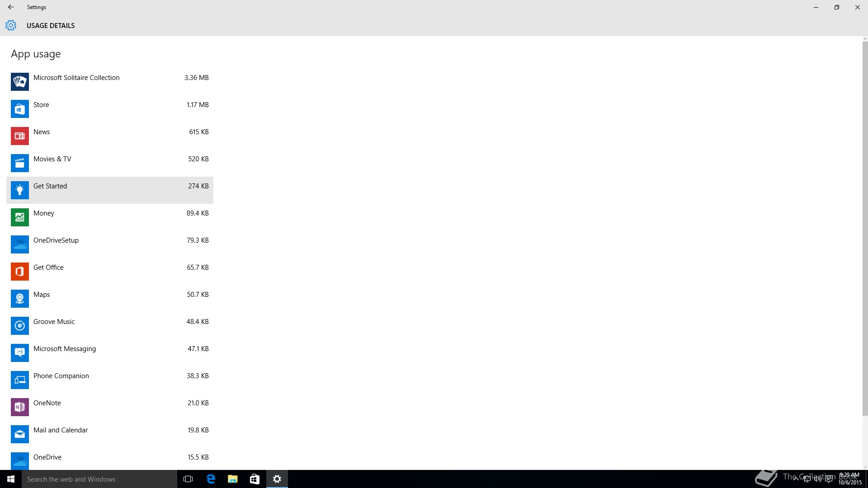Click the Store app icon in list
The width and height of the screenshot is (868, 488).
tap(20, 109)
